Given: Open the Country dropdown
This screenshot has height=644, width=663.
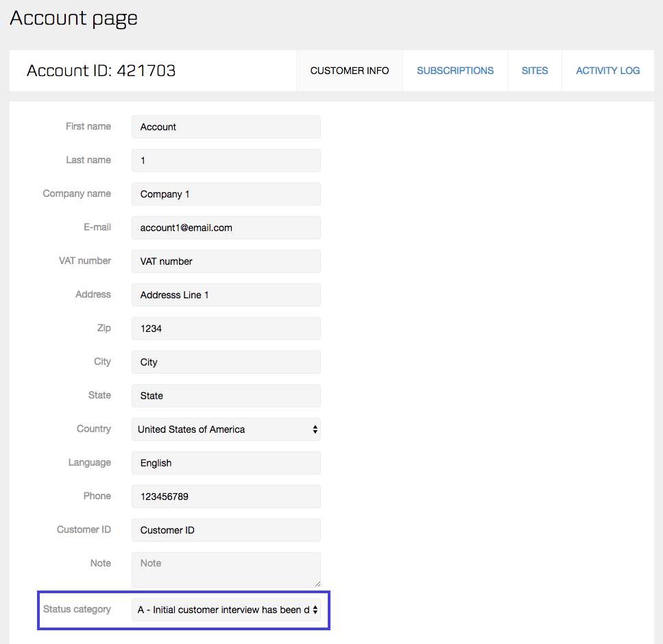Looking at the screenshot, I should (226, 429).
